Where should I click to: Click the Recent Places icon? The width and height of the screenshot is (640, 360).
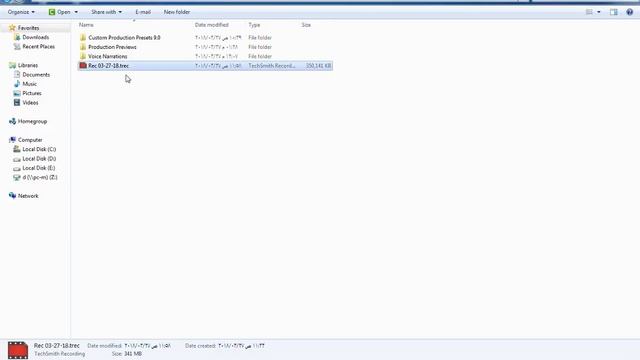click(x=17, y=47)
